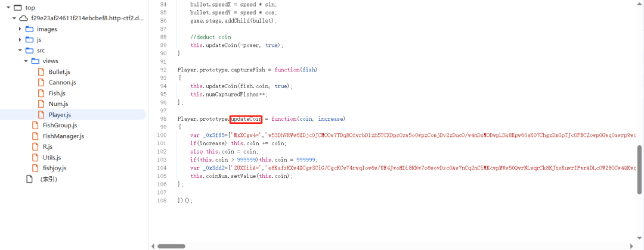The width and height of the screenshot is (644, 250).
Task: Expand the images folder arrow
Action: coord(20,29)
